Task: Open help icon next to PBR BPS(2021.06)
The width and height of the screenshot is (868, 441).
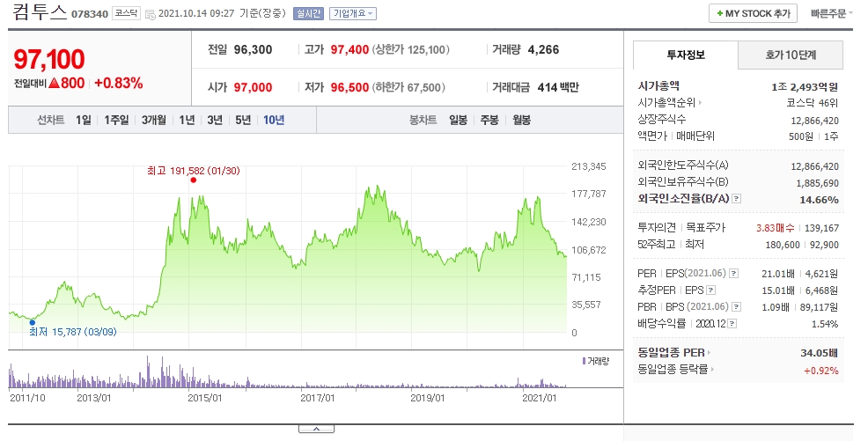Action: click(736, 306)
